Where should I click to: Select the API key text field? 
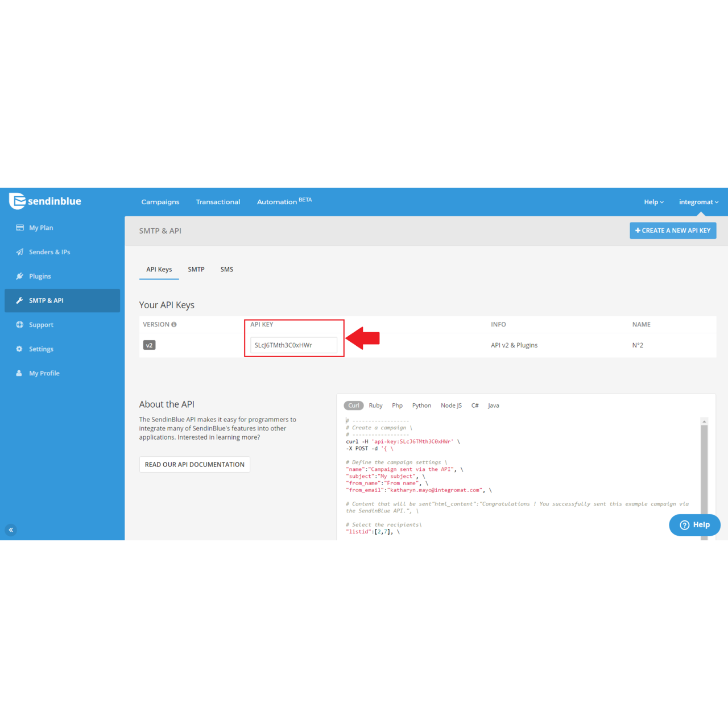point(293,345)
